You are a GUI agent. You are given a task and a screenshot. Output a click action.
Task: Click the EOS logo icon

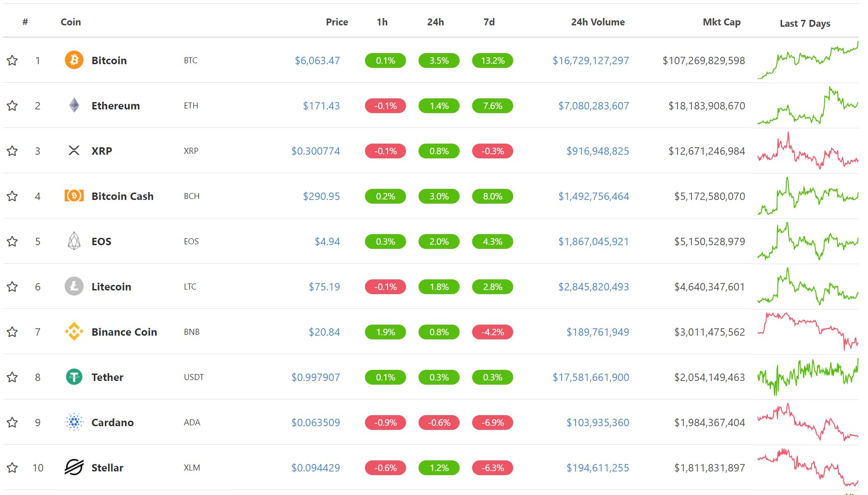(74, 241)
